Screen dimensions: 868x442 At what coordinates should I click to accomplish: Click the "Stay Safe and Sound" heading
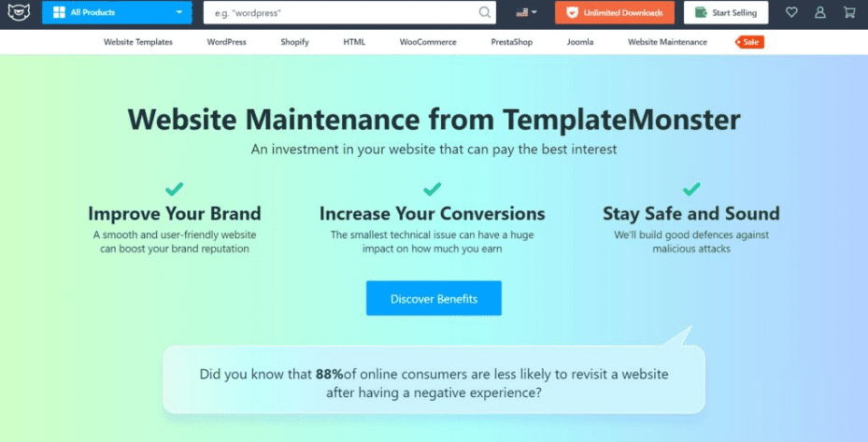[x=690, y=213]
